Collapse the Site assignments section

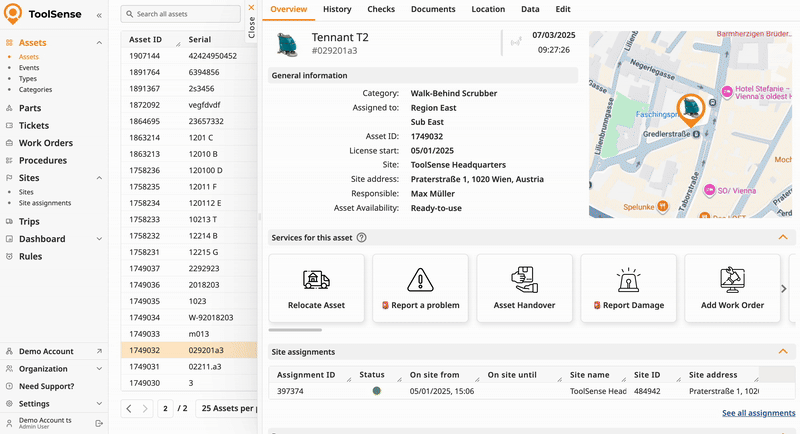coord(783,352)
